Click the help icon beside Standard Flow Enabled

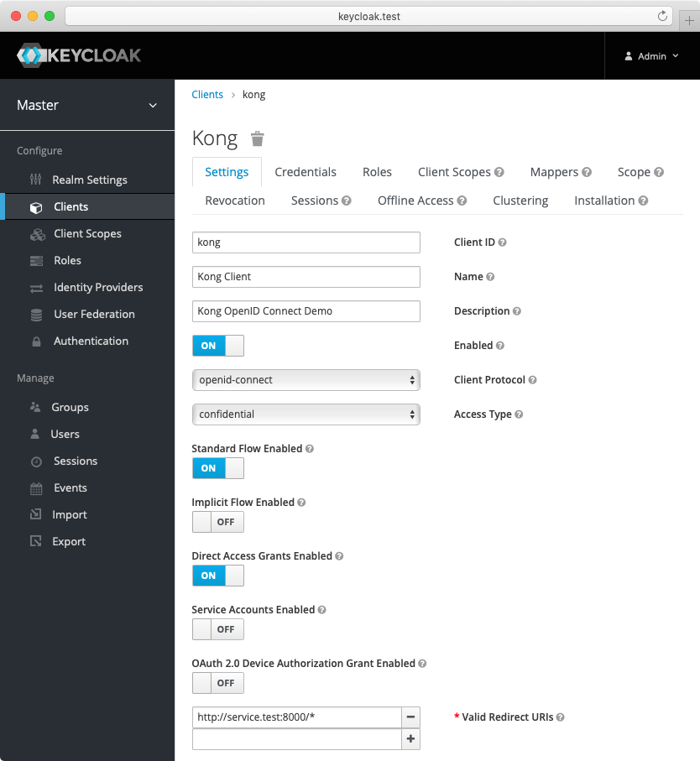click(x=310, y=449)
